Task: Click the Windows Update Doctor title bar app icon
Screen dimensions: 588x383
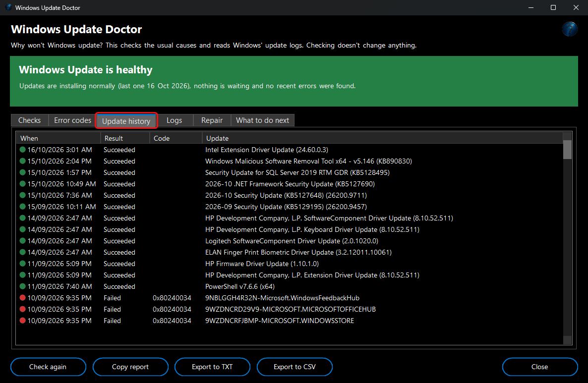Action: (x=8, y=7)
